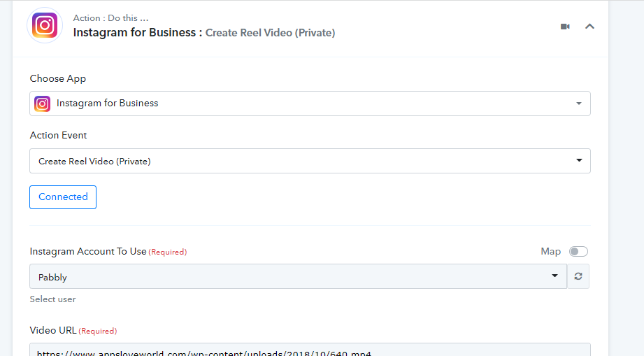
Task: Click the header subtitle 'Create Reel Video (Private)'
Action: point(270,33)
